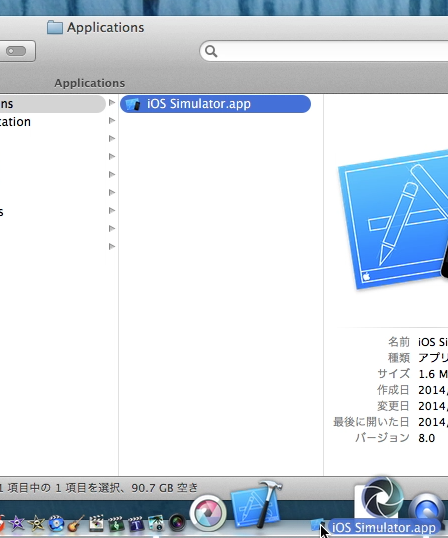Expand the arrow beside the 'tation' row
This screenshot has height=538, width=448.
(112, 120)
